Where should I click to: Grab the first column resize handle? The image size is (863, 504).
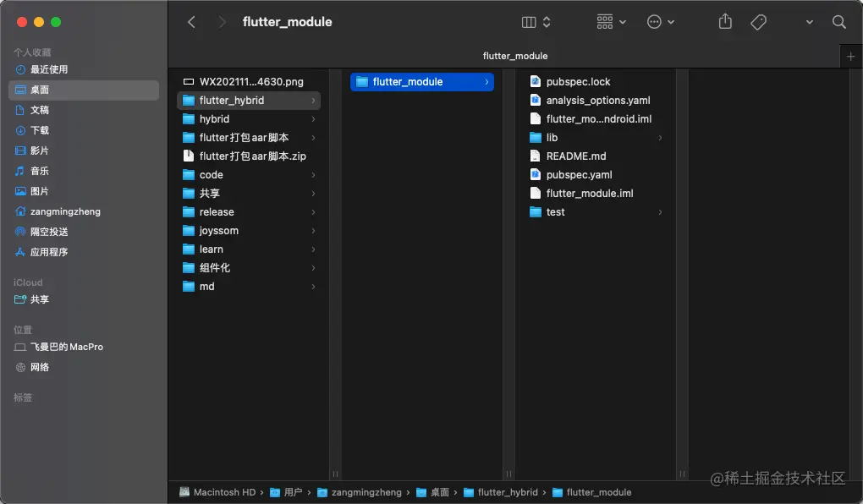335,474
